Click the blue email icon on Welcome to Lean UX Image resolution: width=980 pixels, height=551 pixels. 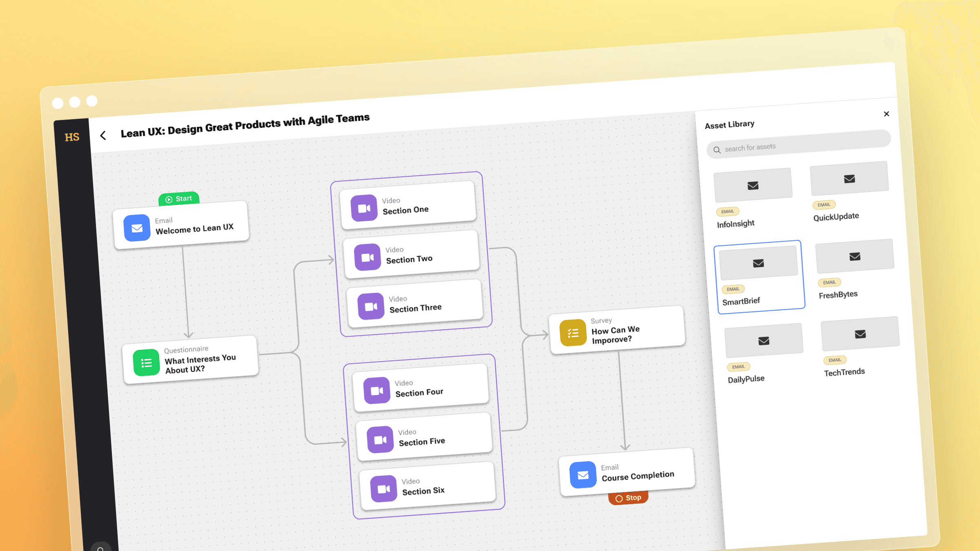137,228
